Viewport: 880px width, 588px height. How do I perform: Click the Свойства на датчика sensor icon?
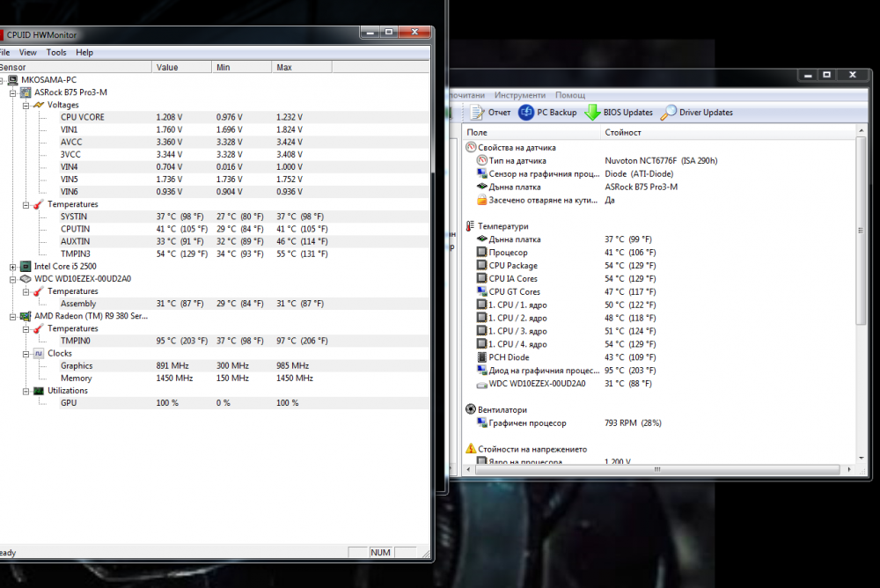[471, 147]
